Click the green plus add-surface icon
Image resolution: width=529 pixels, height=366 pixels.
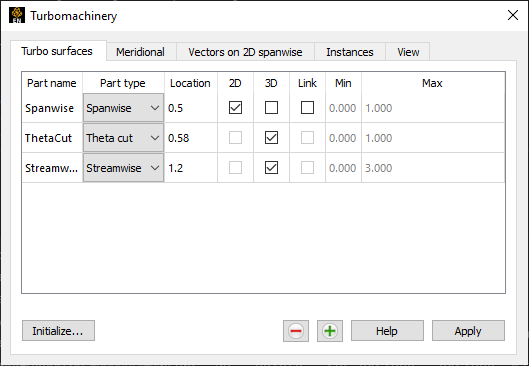(330, 331)
